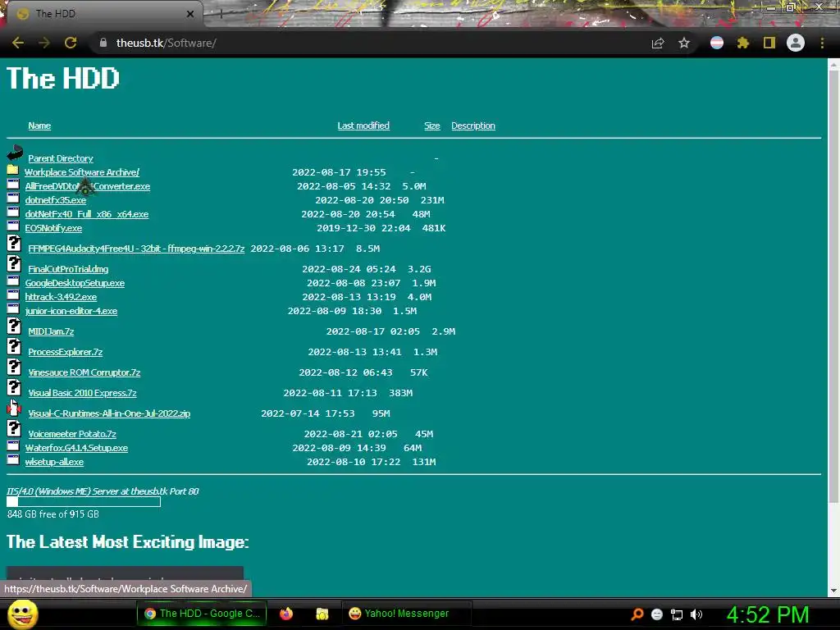Click the share page icon
The height and width of the screenshot is (630, 840).
(658, 43)
